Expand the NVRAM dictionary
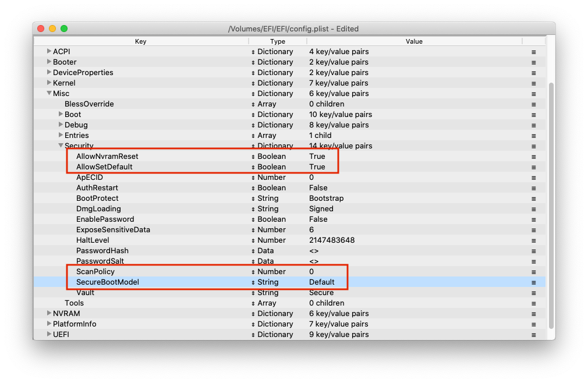The height and width of the screenshot is (383, 588). 49,314
